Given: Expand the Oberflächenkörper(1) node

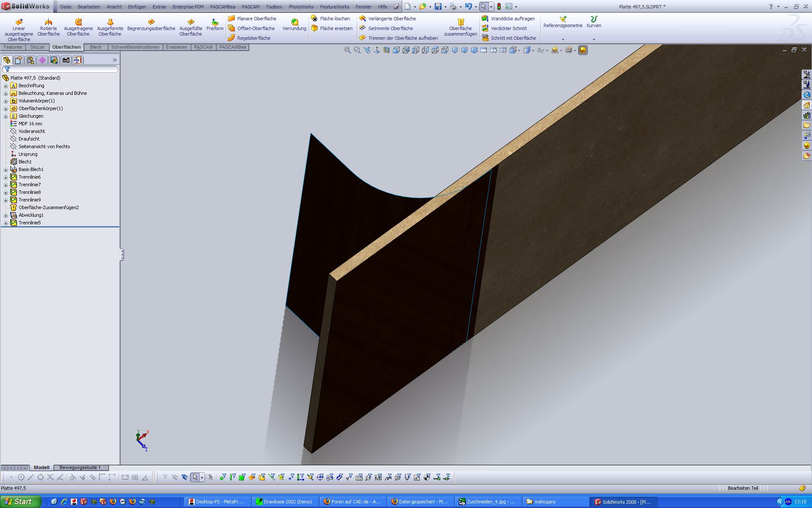Looking at the screenshot, I should [x=5, y=108].
